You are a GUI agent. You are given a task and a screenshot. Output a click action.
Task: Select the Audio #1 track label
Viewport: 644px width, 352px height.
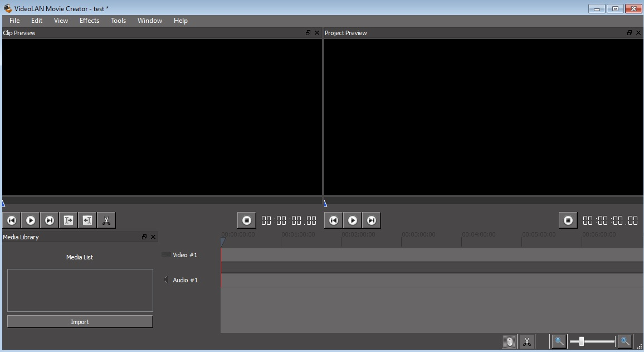(185, 280)
